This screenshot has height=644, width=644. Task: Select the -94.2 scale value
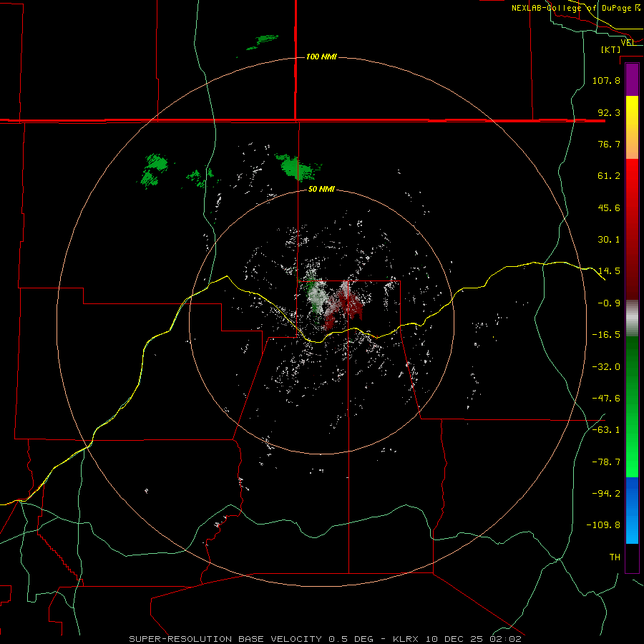pyautogui.click(x=606, y=493)
